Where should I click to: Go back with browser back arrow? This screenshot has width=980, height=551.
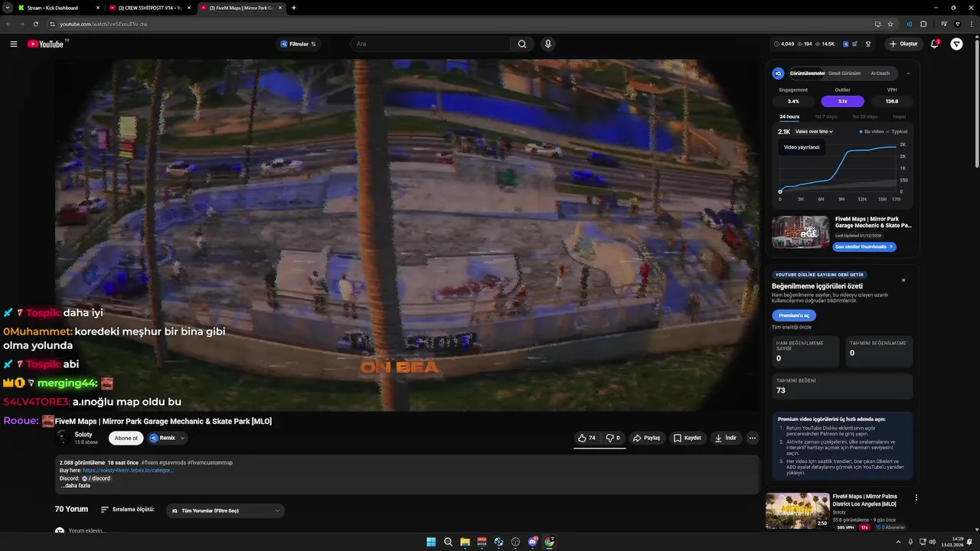click(8, 24)
